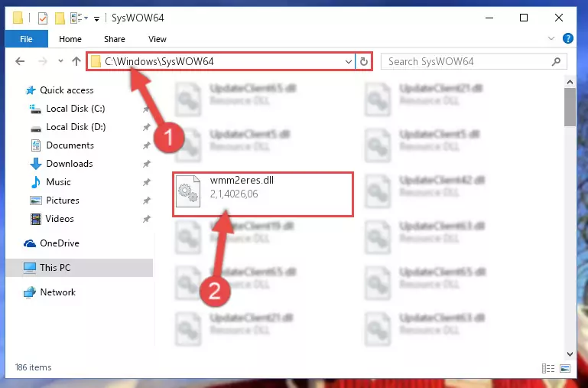Image resolution: width=588 pixels, height=388 pixels.
Task: Go back using the back arrow
Action: (20, 61)
